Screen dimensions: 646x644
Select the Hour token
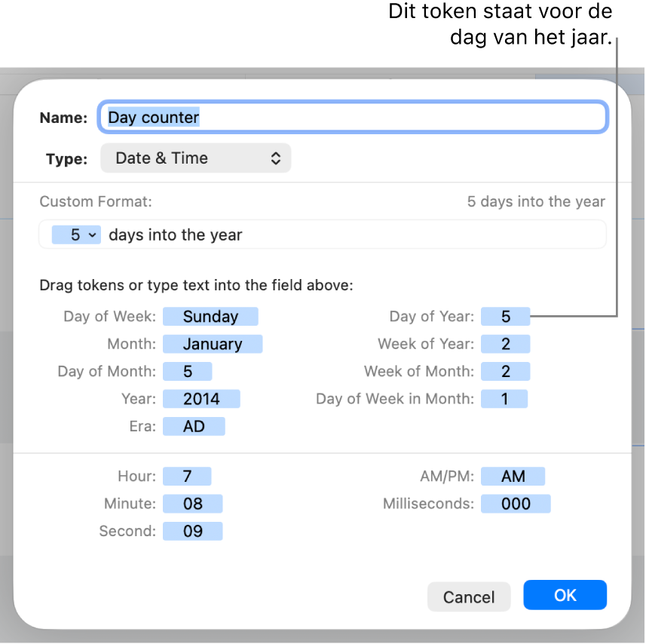click(x=187, y=477)
